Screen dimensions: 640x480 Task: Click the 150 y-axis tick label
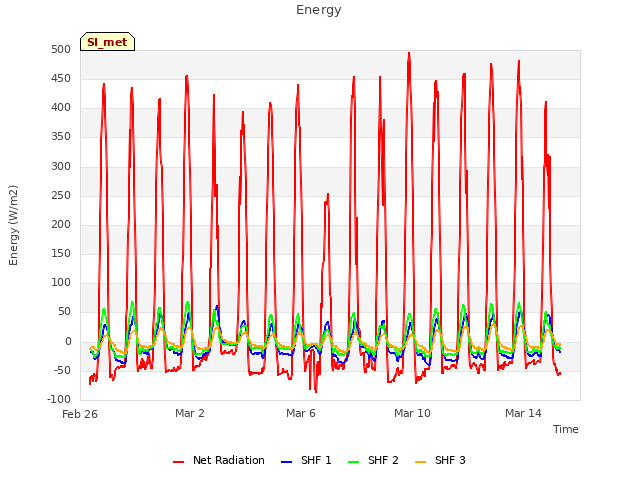[x=61, y=253]
